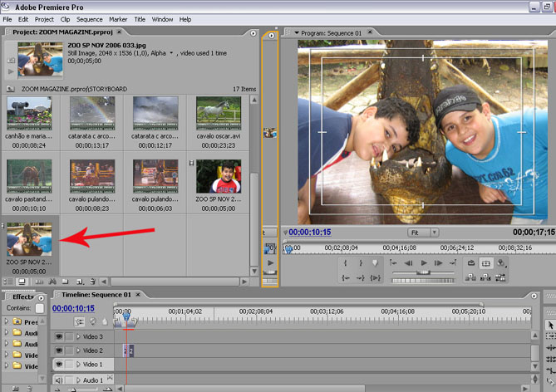The image size is (556, 392).
Task: Expand the Video 2 track triangle
Action: pos(79,350)
